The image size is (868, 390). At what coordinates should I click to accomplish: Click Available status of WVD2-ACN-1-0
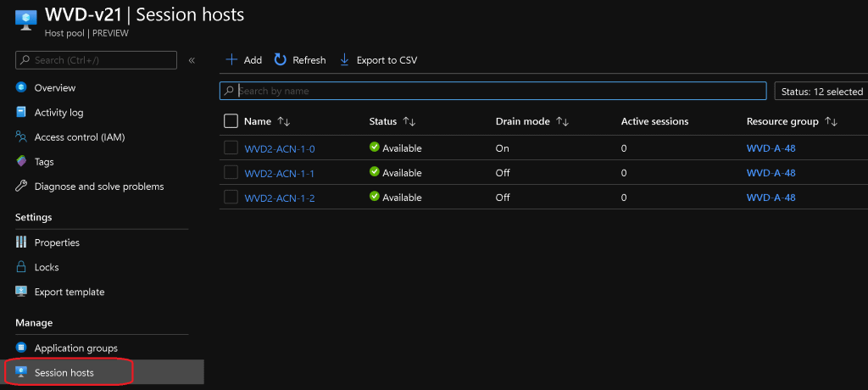[402, 148]
